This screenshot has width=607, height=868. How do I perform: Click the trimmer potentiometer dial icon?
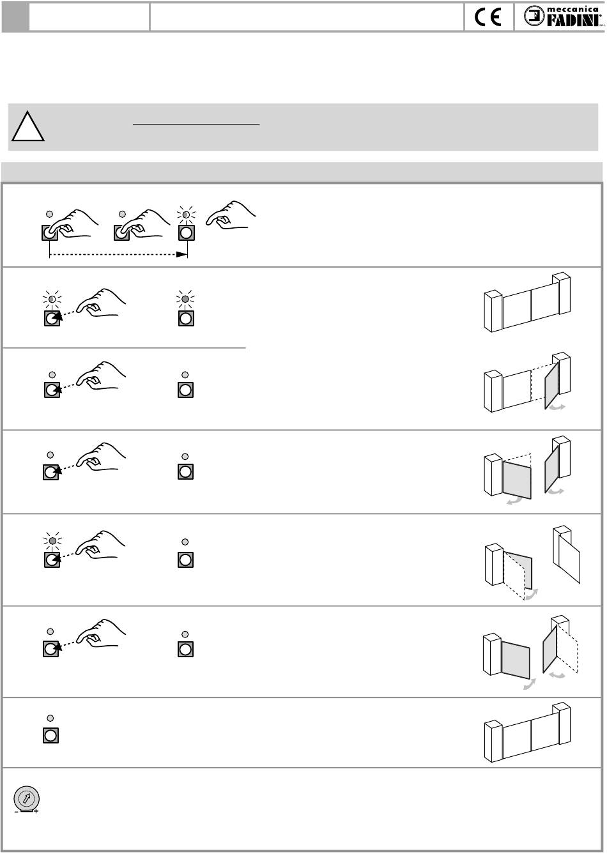click(x=27, y=799)
